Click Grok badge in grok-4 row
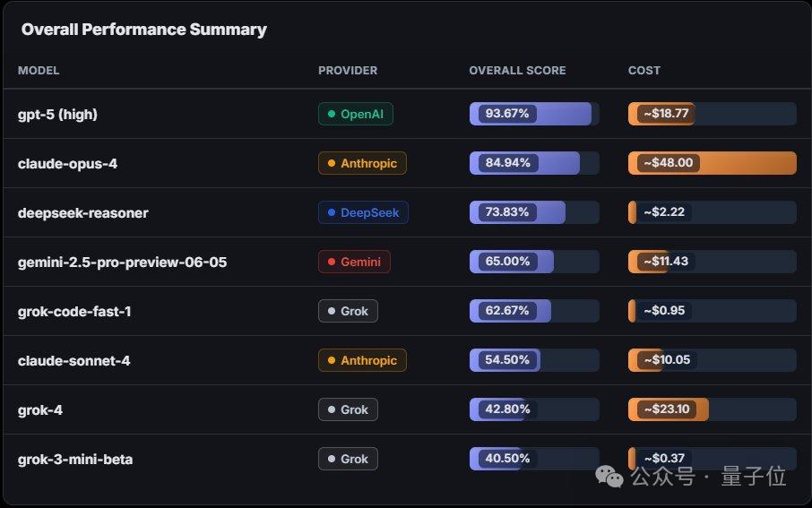 [348, 409]
